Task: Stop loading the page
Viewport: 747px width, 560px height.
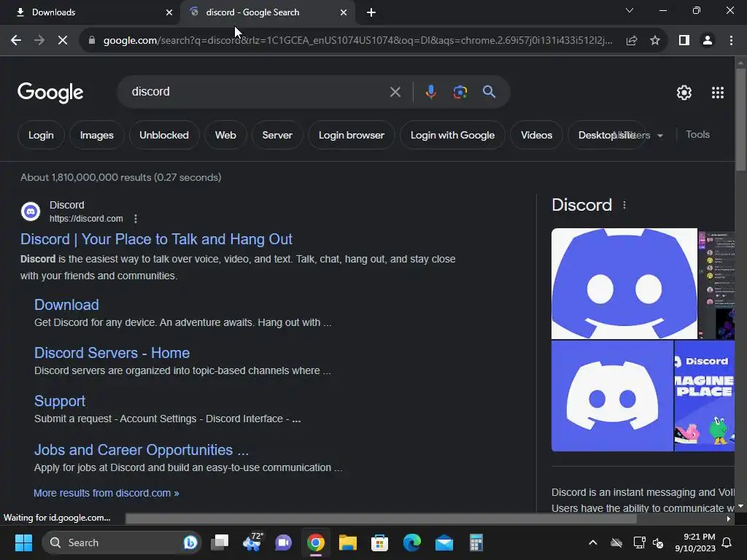Action: pos(63,41)
